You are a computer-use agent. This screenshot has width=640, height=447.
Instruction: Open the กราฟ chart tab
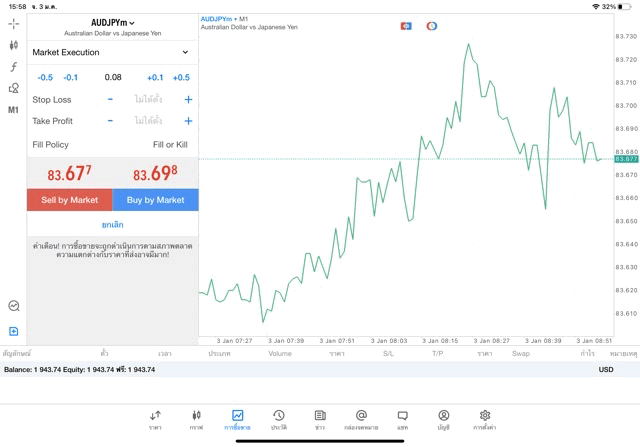tap(196, 420)
